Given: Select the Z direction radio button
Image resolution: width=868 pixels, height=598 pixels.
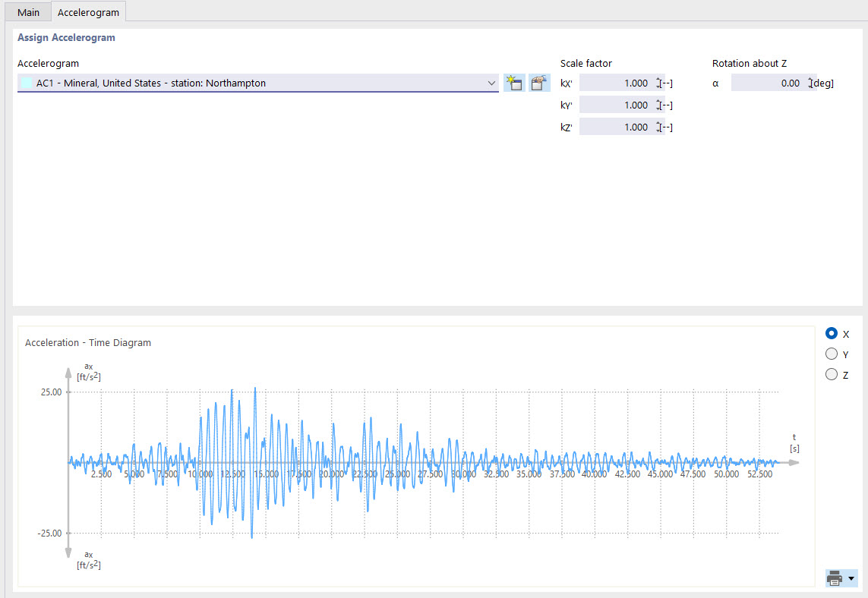Looking at the screenshot, I should coord(832,374).
